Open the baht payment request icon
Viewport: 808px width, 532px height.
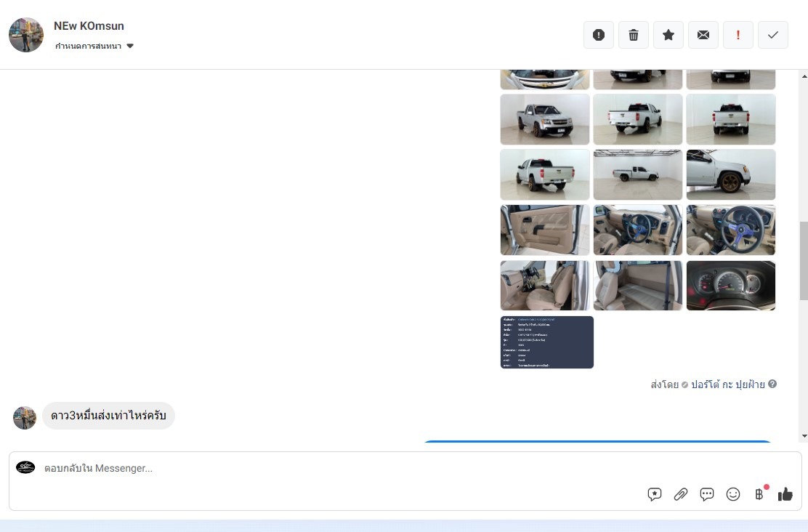click(759, 494)
